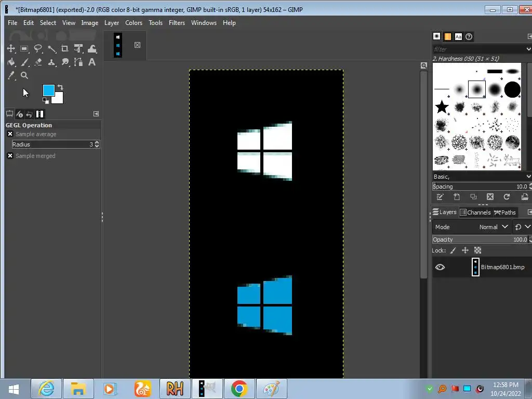Image resolution: width=532 pixels, height=399 pixels.
Task: Select the Fuzzy Select wand tool
Action: click(51, 49)
